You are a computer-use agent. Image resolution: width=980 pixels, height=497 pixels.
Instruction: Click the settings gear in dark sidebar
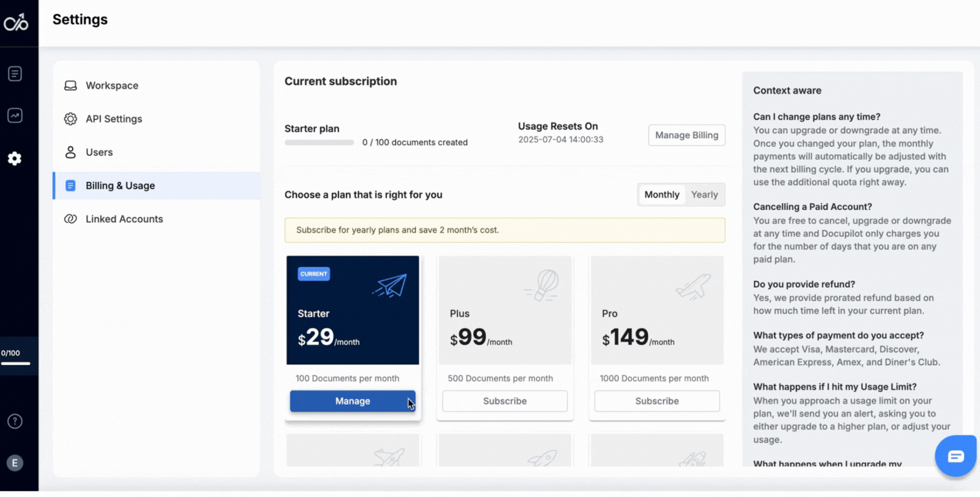pos(15,159)
